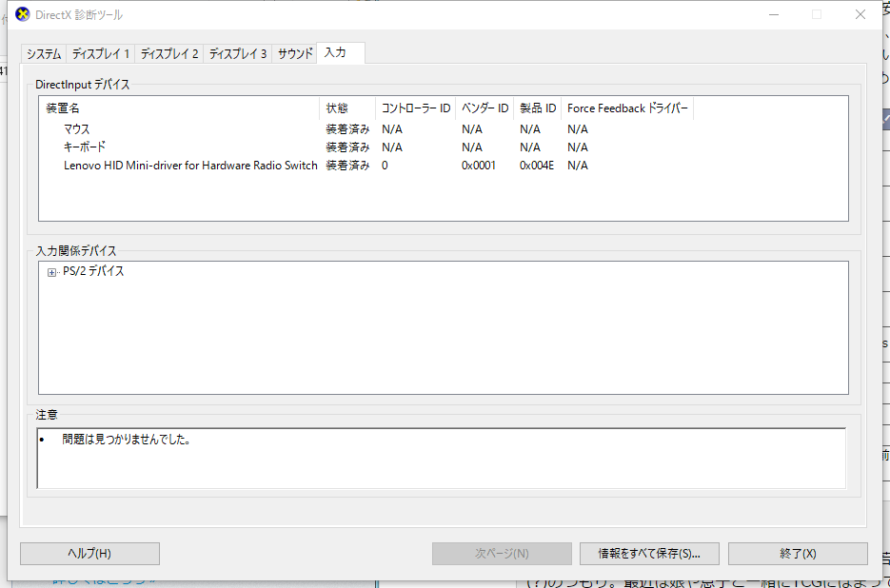Switch to the サウンド tab
890x588 pixels.
(x=295, y=54)
